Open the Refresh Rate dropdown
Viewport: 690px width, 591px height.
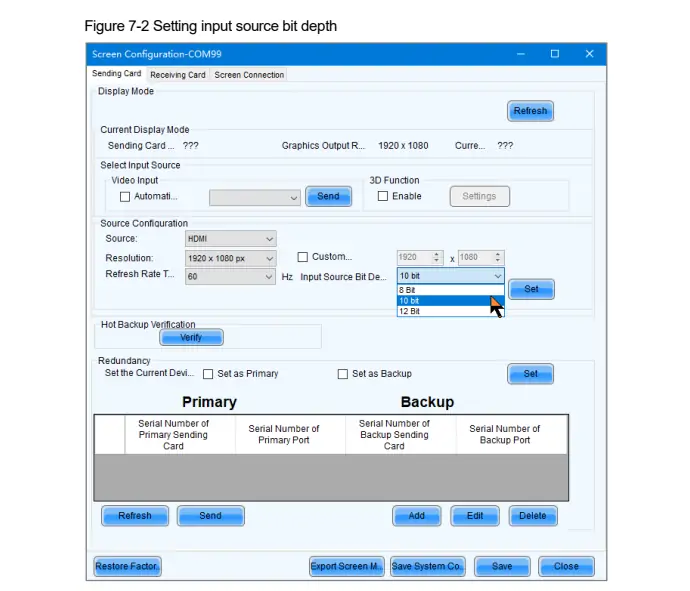point(230,277)
